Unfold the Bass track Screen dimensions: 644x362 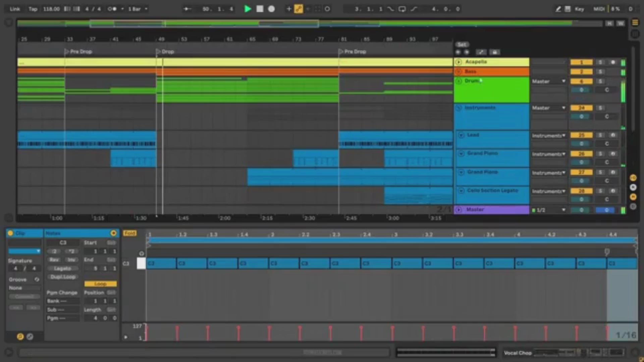459,71
